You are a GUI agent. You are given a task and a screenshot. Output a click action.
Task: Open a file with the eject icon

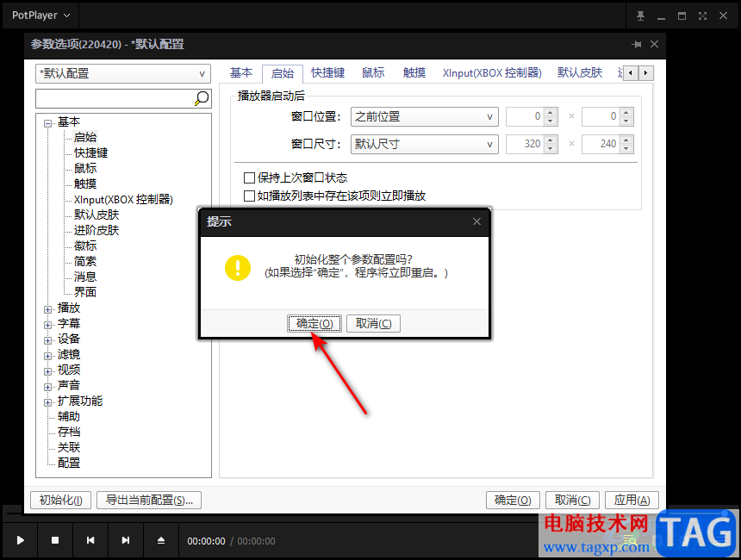pyautogui.click(x=161, y=540)
